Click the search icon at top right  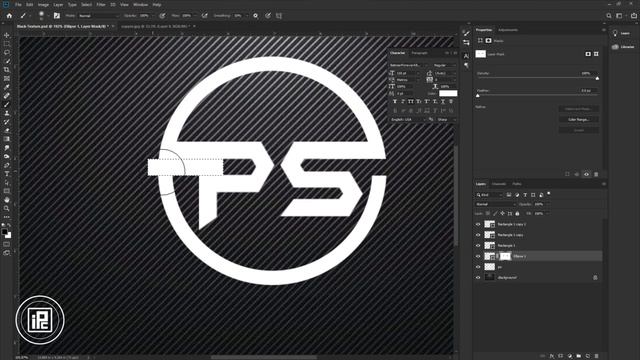[x=609, y=16]
